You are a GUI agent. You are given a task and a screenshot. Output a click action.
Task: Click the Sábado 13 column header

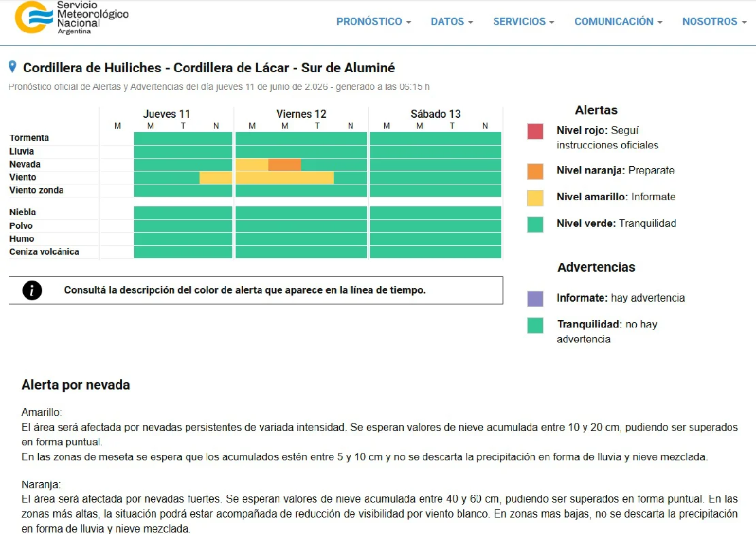click(x=435, y=114)
